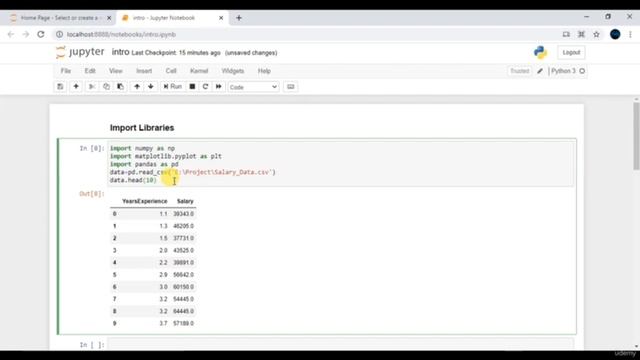Click the Import Libraries heading cell
The image size is (640, 360).
(142, 128)
